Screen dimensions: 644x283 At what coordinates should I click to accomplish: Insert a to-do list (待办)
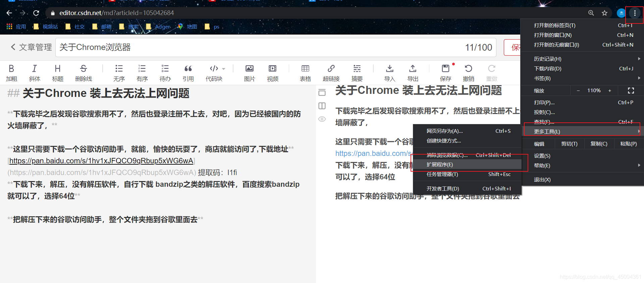(165, 73)
